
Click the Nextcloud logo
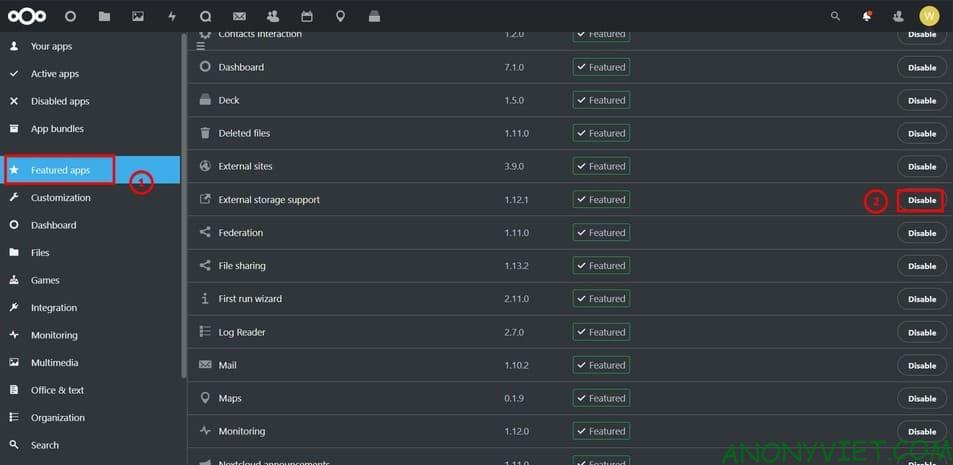[28, 16]
